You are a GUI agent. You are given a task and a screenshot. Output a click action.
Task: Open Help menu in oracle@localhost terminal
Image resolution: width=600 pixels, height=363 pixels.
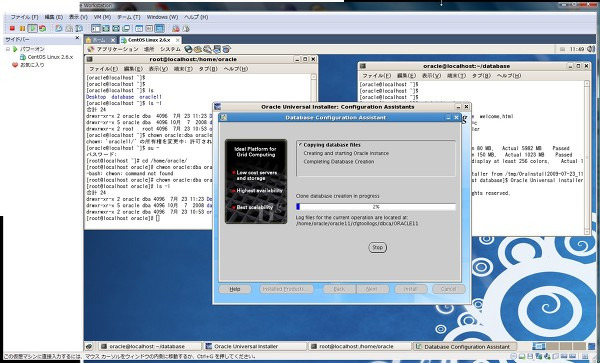(509, 76)
